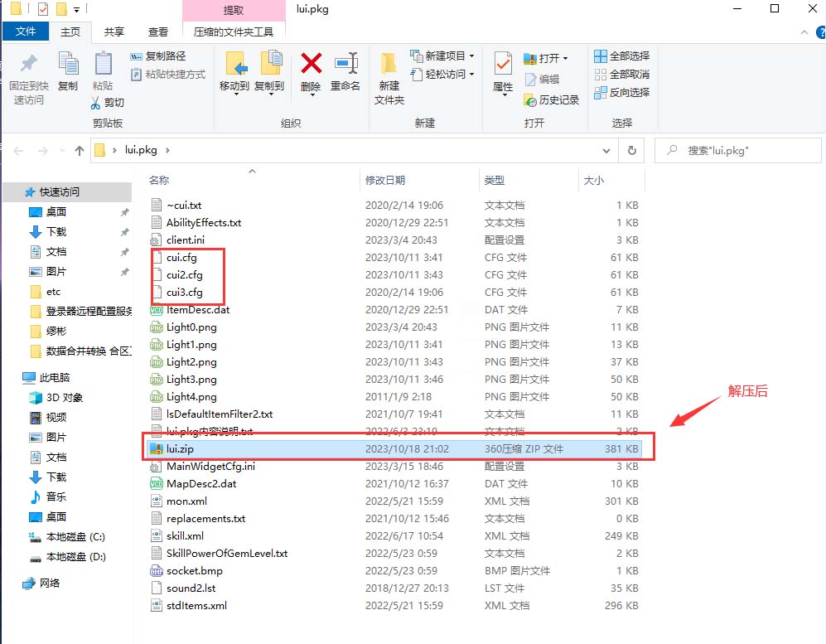Open 3D Objects (3D 对象) in sidebar
The width and height of the screenshot is (826, 644).
[56, 397]
